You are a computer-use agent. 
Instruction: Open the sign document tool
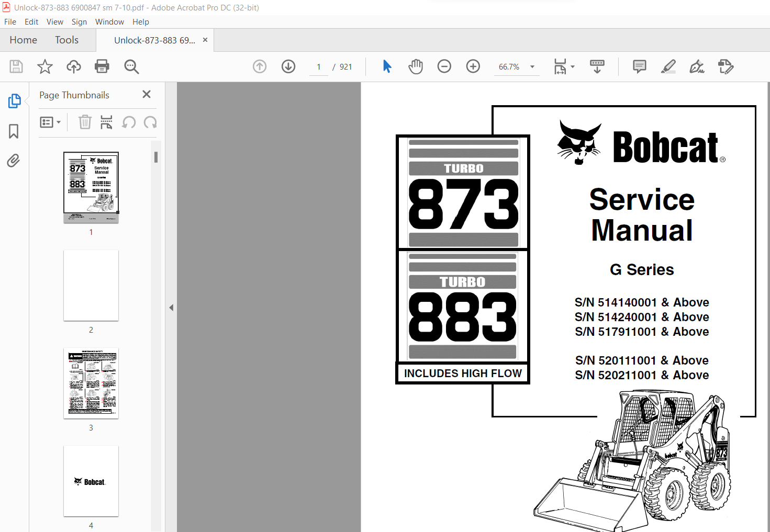coord(697,66)
